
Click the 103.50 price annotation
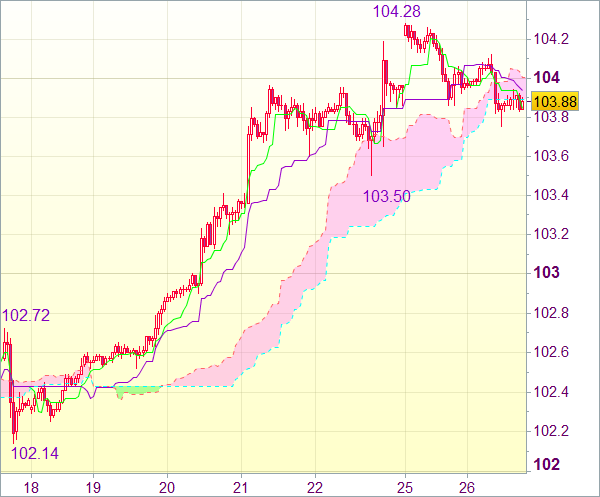[386, 196]
